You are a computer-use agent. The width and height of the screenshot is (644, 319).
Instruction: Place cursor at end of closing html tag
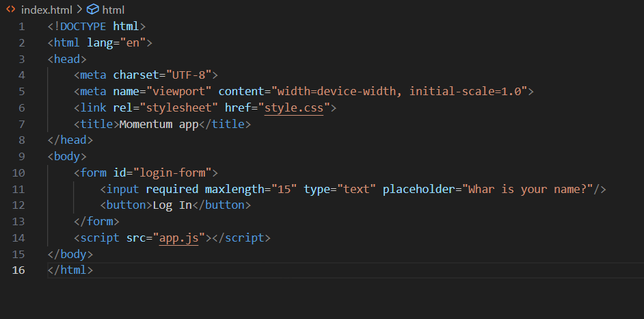(x=94, y=270)
